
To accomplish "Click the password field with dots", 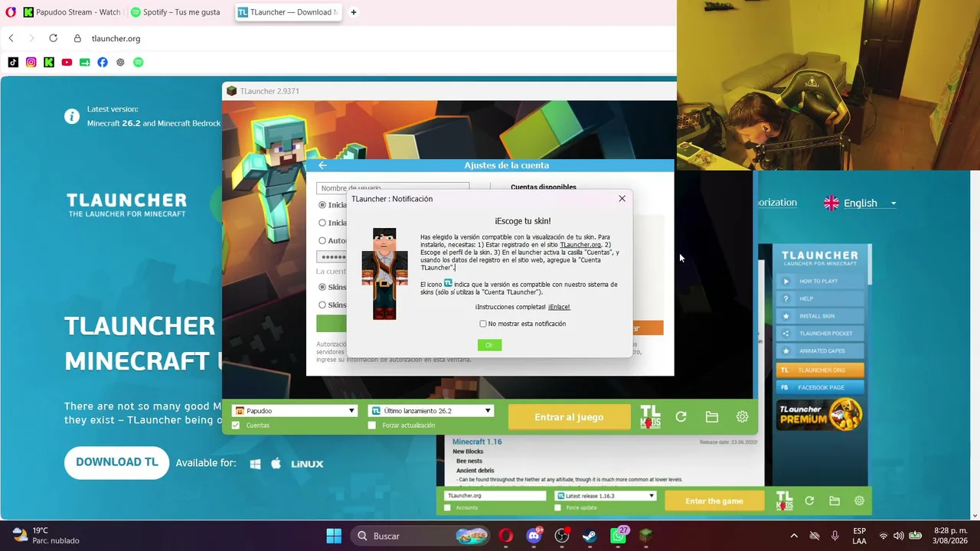I will pyautogui.click(x=333, y=257).
